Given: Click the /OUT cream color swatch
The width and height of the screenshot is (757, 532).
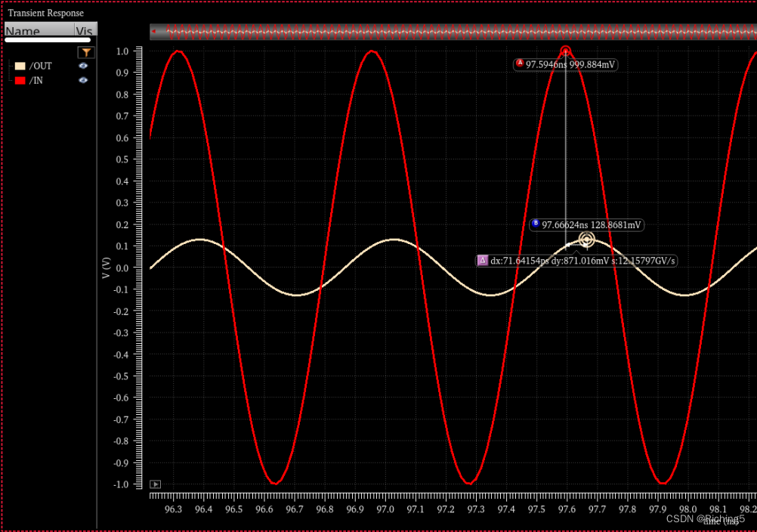Looking at the screenshot, I should [x=20, y=66].
